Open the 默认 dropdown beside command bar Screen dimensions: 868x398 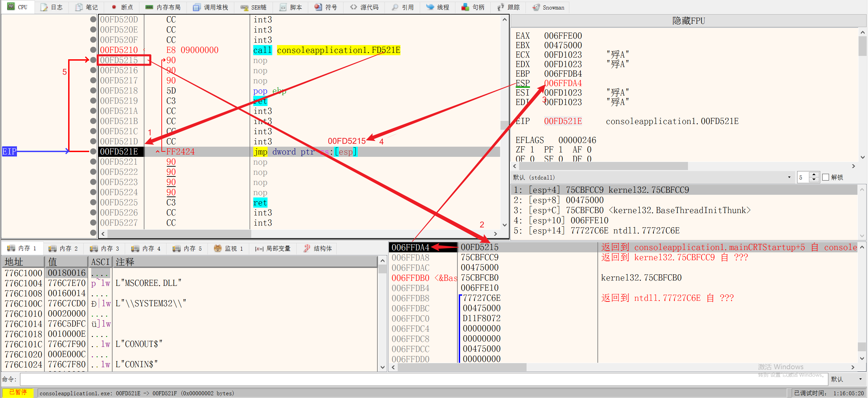[x=860, y=379]
